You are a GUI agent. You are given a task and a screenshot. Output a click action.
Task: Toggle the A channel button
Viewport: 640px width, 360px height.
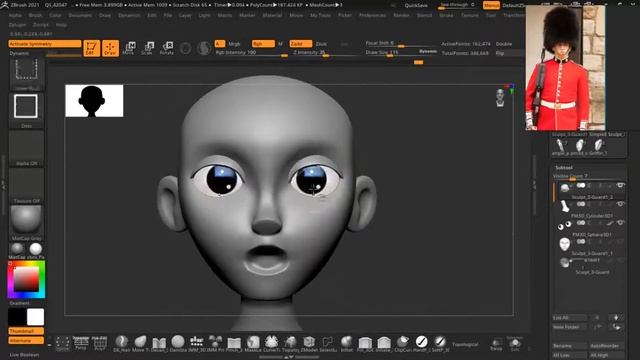[220, 44]
